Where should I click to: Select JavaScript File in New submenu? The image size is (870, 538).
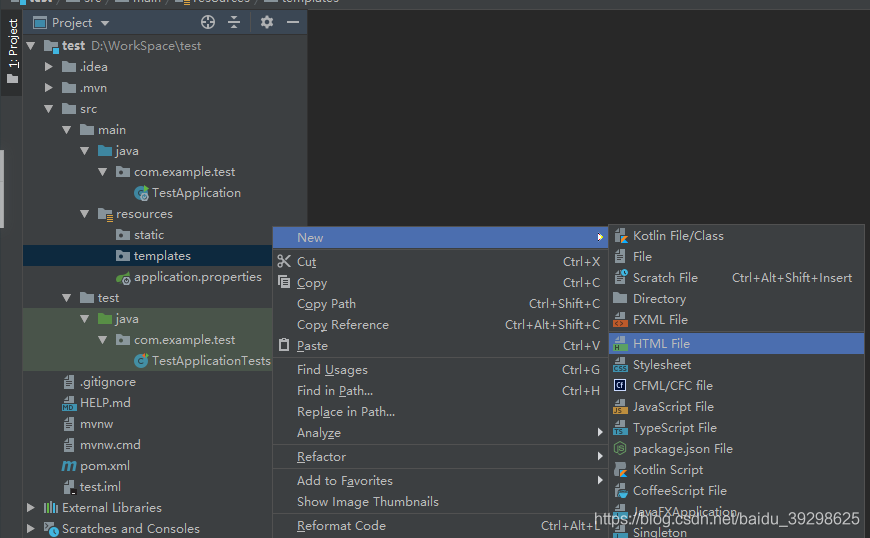pos(673,407)
